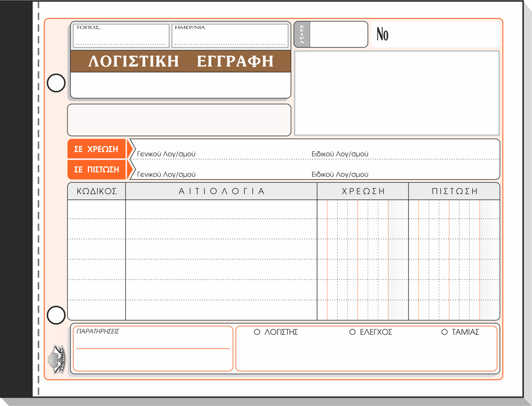Click the ΤΟΠΟΣ input field

pos(121,36)
